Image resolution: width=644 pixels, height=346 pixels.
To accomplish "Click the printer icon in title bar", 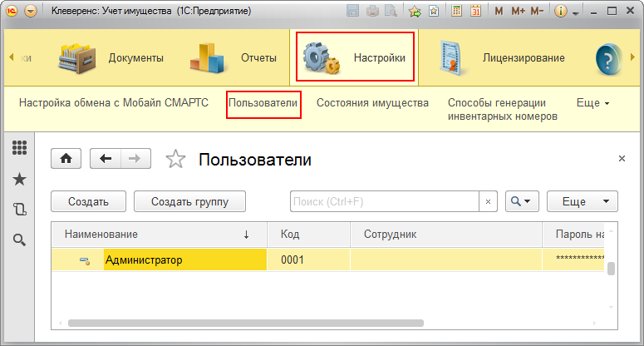I will [372, 11].
